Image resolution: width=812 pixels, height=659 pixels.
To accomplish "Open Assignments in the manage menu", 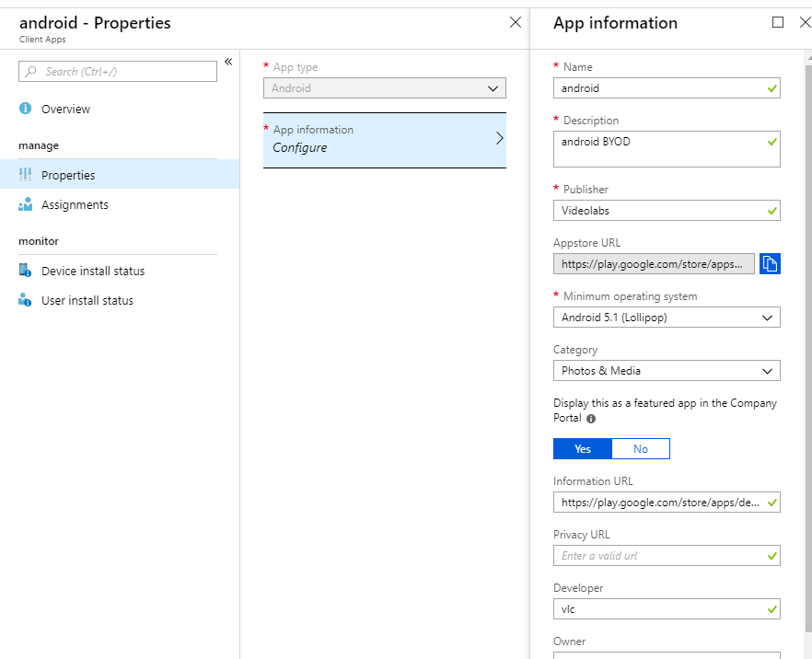I will 75,205.
